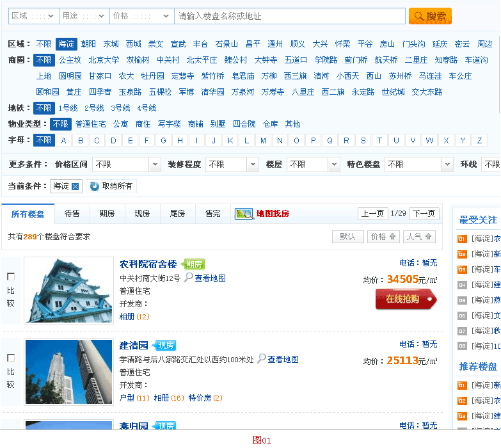Screen dimensions: 501x448
Task: Open 地图找房 map search icon
Action: tap(244, 214)
